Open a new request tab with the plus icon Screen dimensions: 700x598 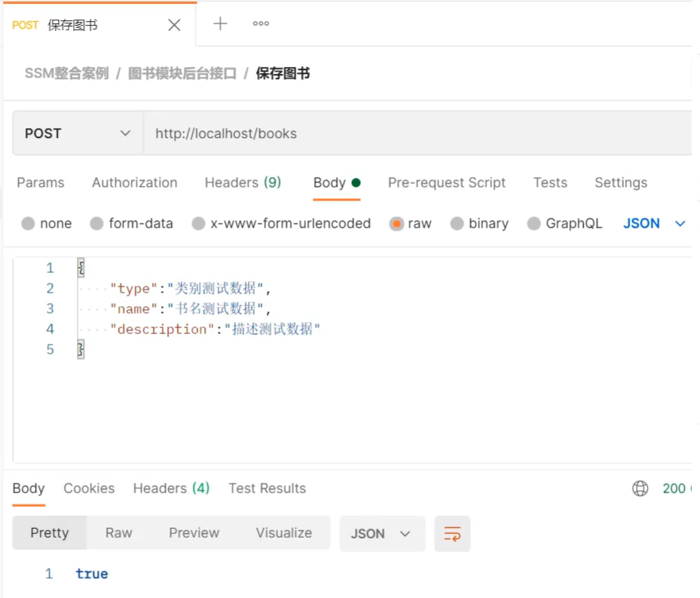[219, 24]
